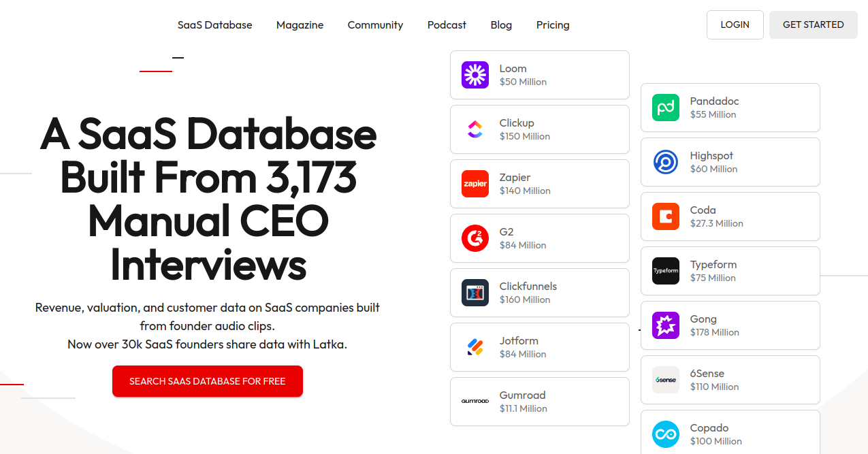Select the Pandadoc company name
Screen dimensions: 868x454
click(715, 101)
